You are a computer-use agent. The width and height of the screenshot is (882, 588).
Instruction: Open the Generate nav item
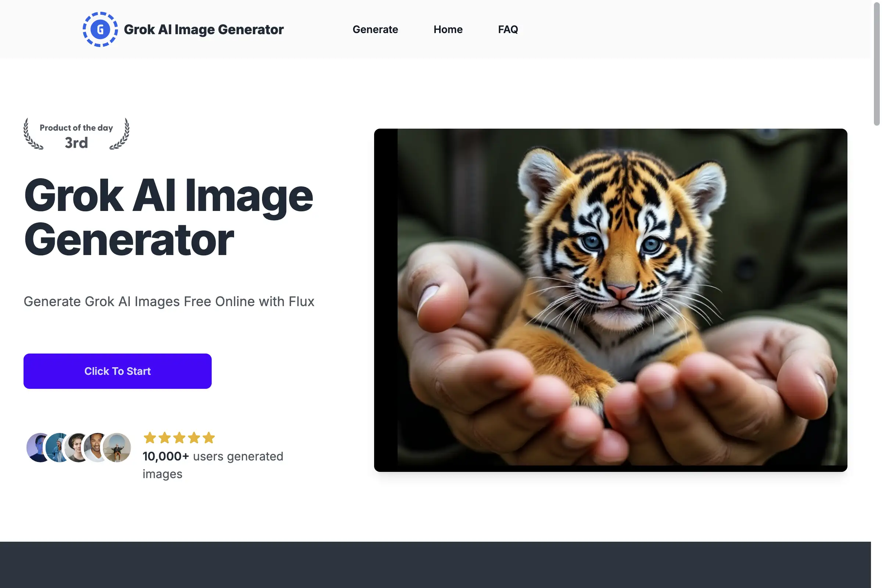(375, 29)
